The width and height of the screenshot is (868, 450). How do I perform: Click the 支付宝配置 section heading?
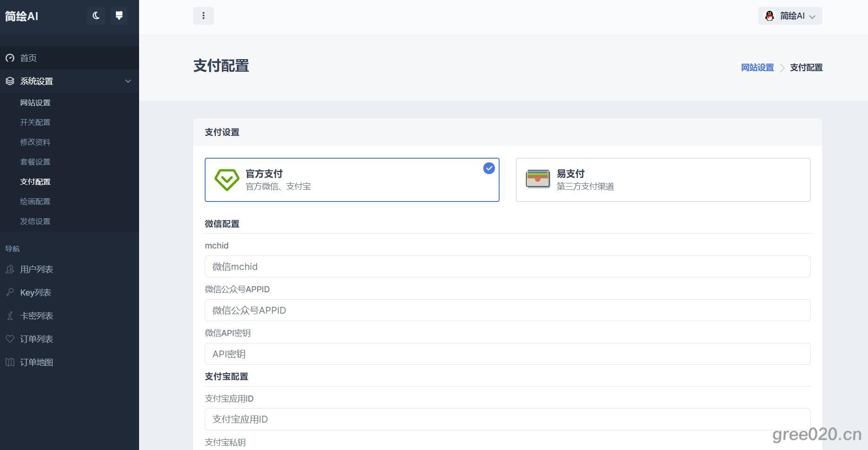click(227, 376)
